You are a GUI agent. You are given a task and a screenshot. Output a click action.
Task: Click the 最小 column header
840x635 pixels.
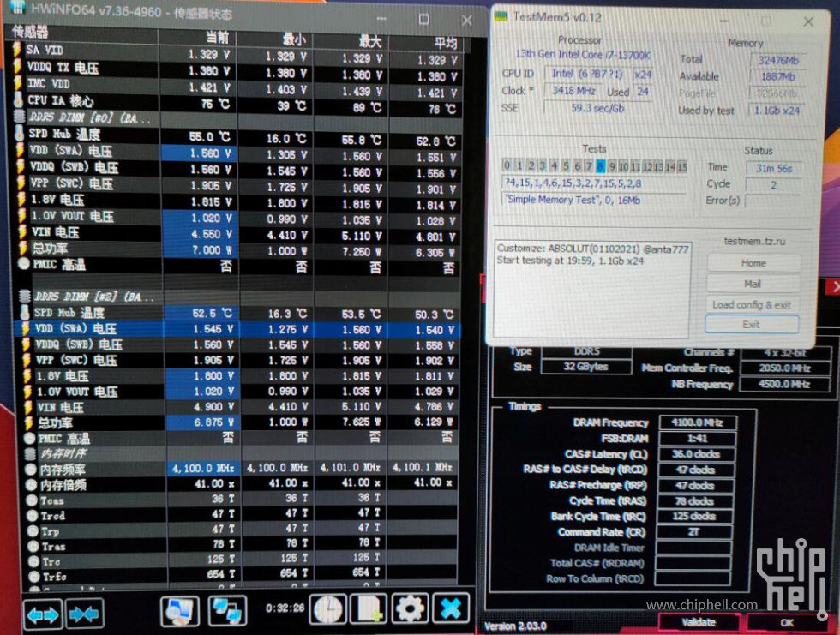pyautogui.click(x=295, y=39)
